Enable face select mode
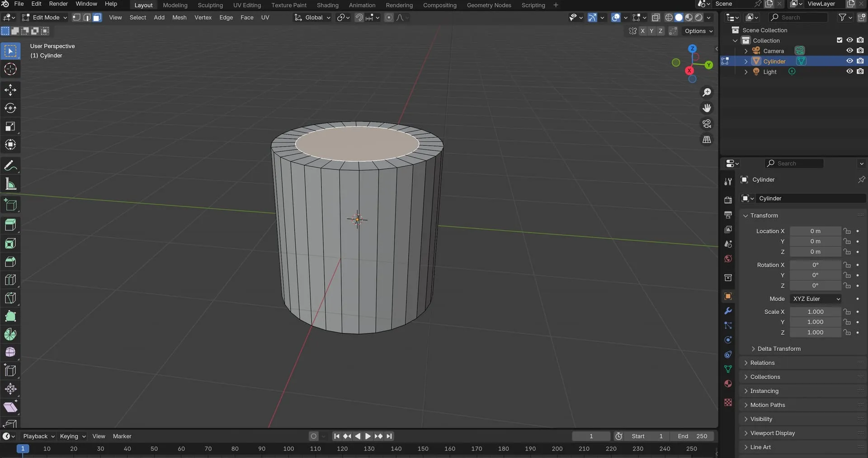The image size is (868, 458). [x=97, y=18]
